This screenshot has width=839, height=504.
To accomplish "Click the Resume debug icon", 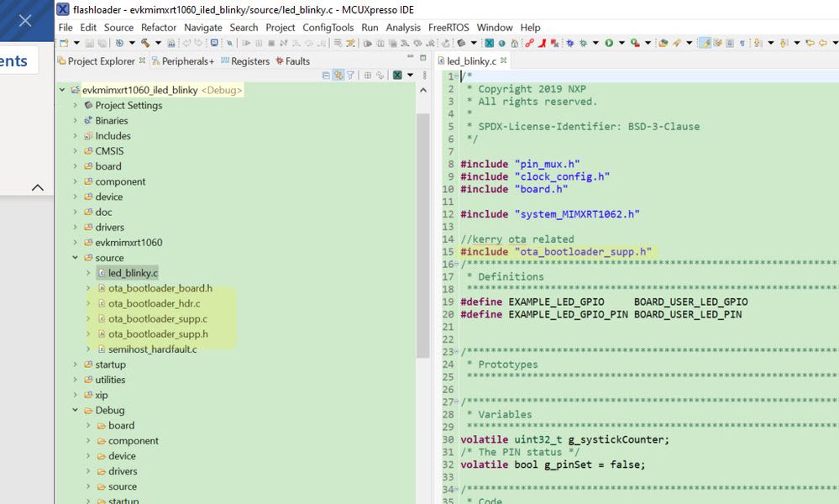I will [x=245, y=43].
